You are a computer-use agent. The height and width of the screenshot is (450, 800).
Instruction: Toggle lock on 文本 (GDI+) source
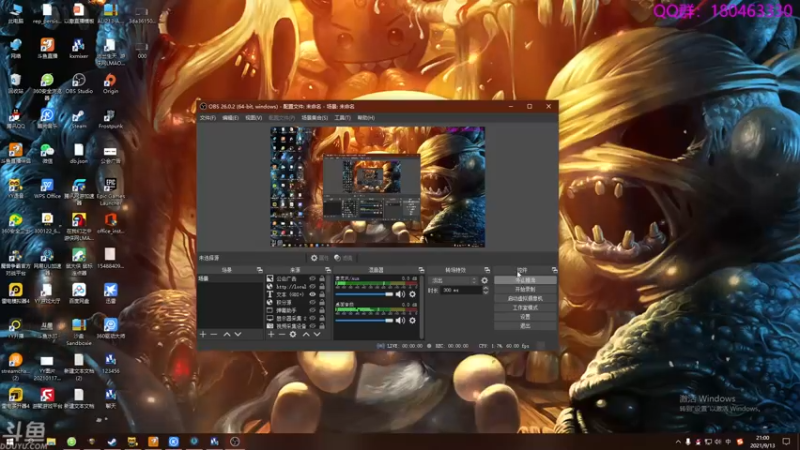pyautogui.click(x=322, y=294)
